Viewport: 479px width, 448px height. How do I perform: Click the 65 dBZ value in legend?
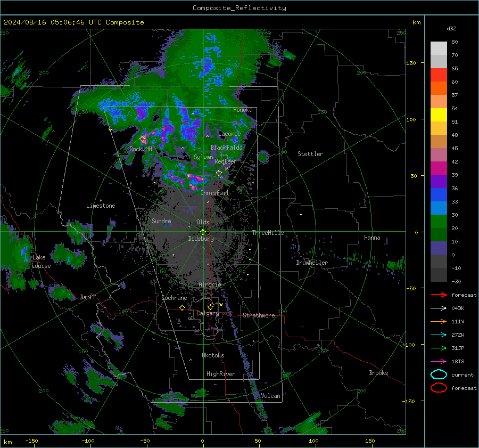coord(455,69)
